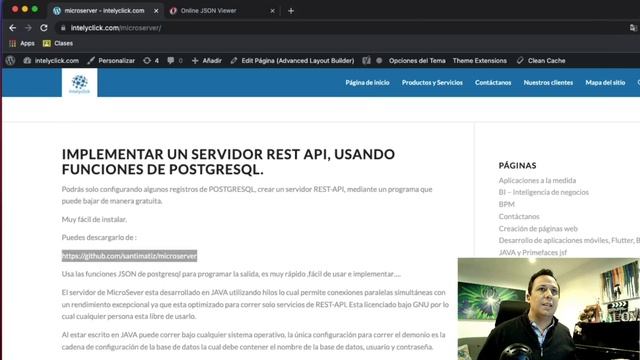Open Nuestros clientes navigation item
The width and height of the screenshot is (640, 360).
(x=548, y=82)
